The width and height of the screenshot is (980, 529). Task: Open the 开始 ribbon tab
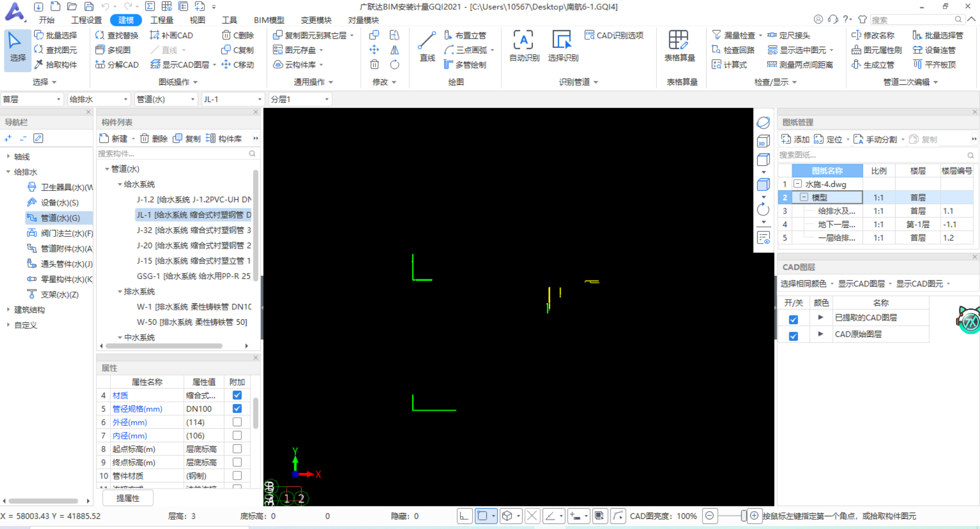pyautogui.click(x=46, y=20)
